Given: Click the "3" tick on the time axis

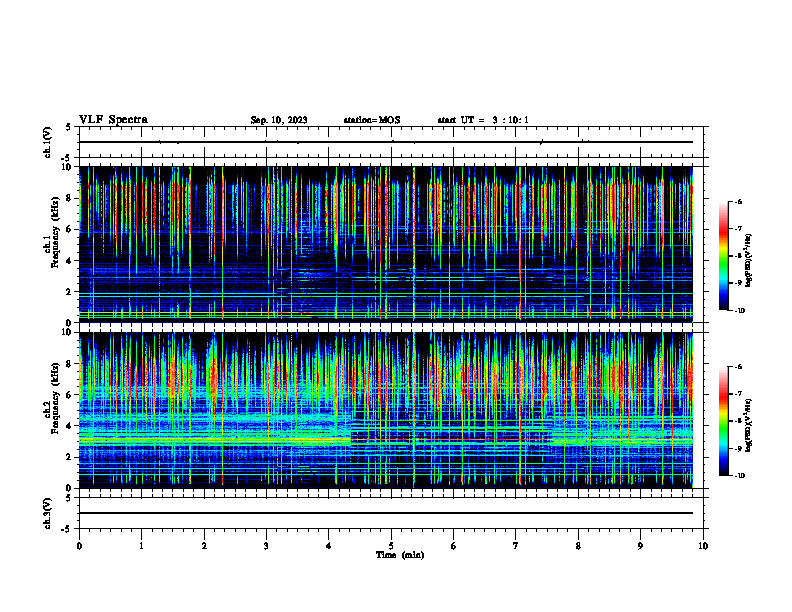Looking at the screenshot, I should 266,546.
